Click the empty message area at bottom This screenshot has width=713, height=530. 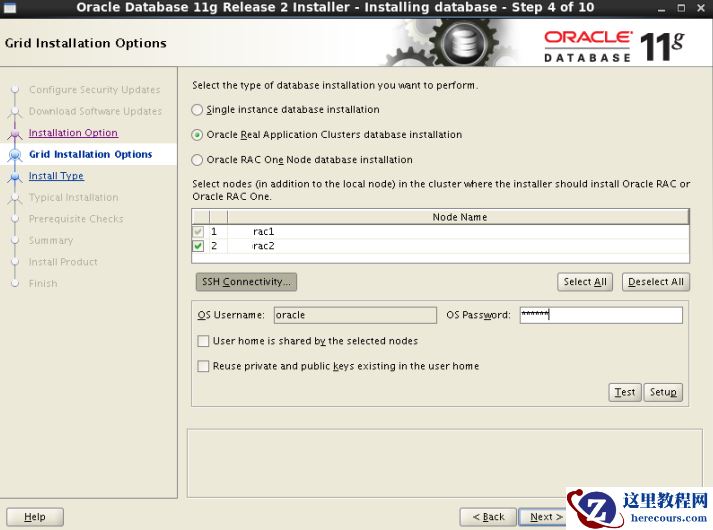pyautogui.click(x=445, y=463)
